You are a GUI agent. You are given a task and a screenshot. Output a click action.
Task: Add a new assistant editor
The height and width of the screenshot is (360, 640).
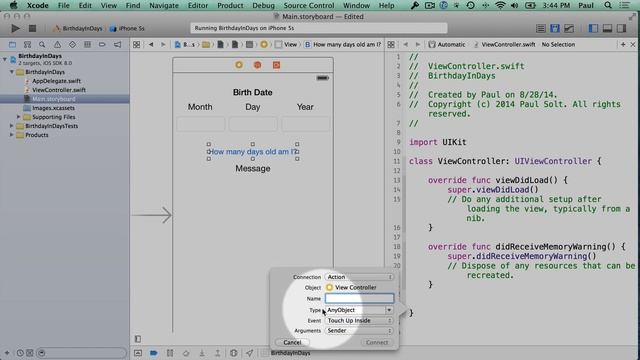coord(623,44)
